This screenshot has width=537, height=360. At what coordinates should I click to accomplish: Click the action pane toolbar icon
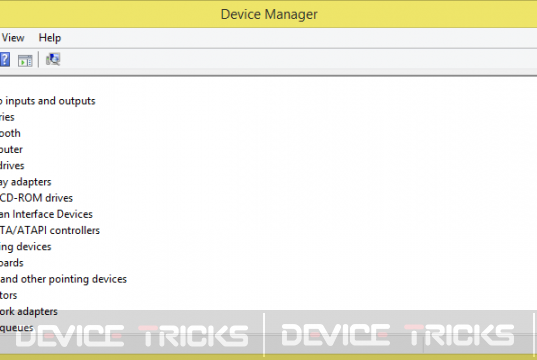[x=25, y=61]
